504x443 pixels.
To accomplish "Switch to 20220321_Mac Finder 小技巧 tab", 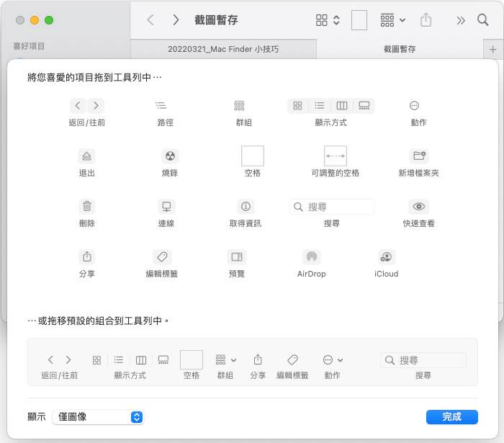I will click(223, 49).
